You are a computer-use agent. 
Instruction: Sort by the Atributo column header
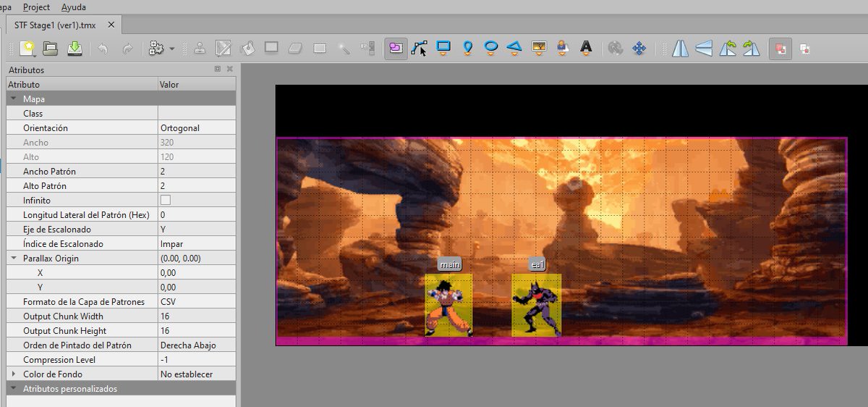[x=82, y=85]
